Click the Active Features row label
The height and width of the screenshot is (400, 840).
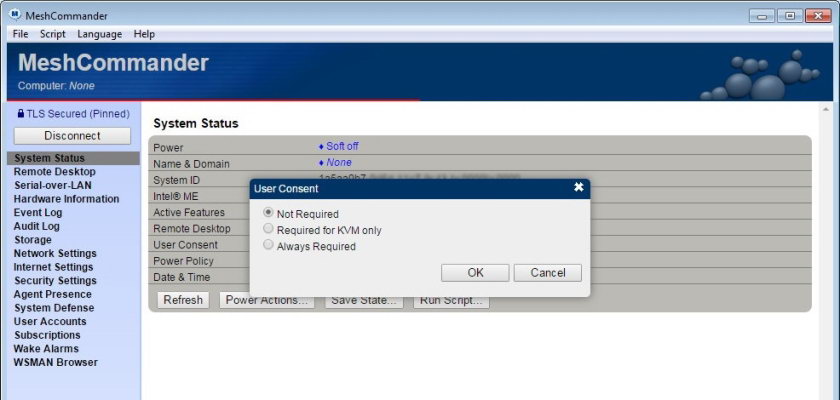tap(189, 212)
